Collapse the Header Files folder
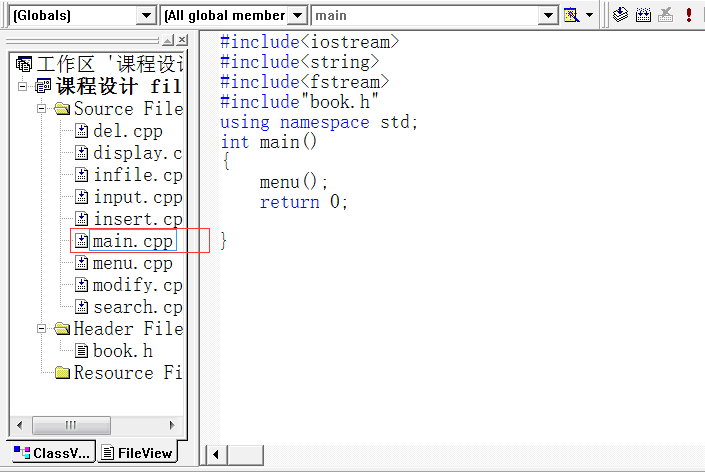 (41, 329)
